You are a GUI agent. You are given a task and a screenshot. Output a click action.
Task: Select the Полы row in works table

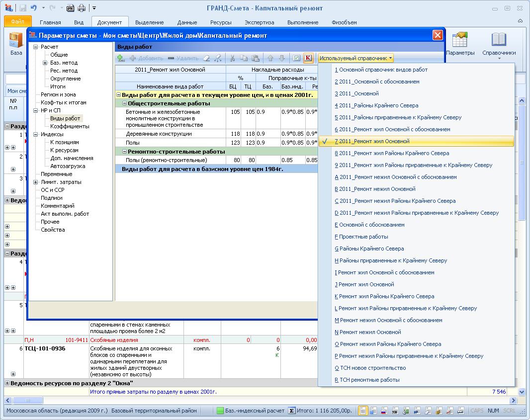click(x=133, y=143)
